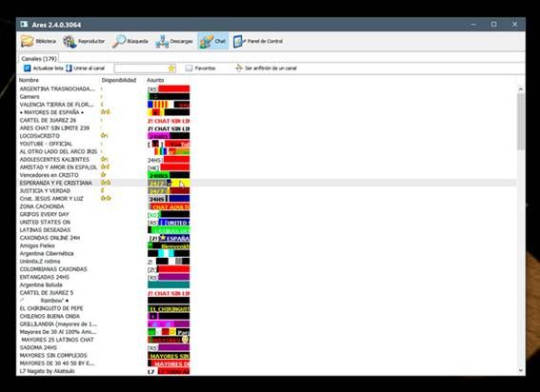Select the Rainbow channel row
The image size is (540, 392).
coord(44,301)
